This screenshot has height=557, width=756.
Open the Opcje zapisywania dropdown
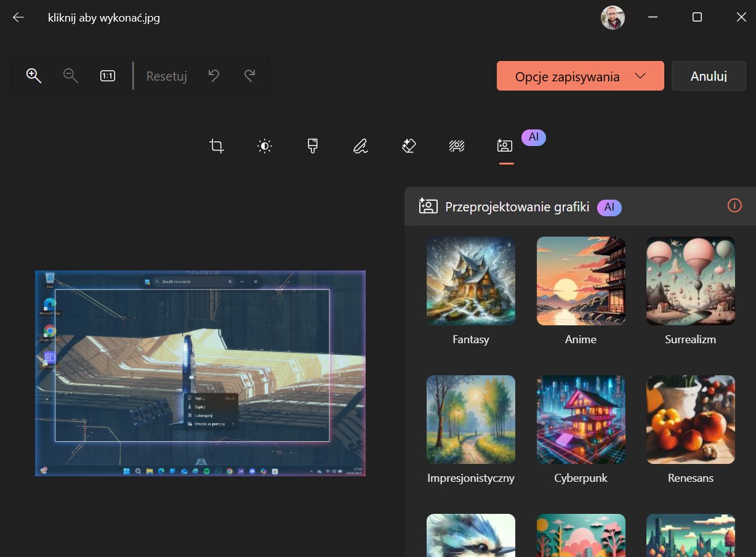[x=580, y=76]
